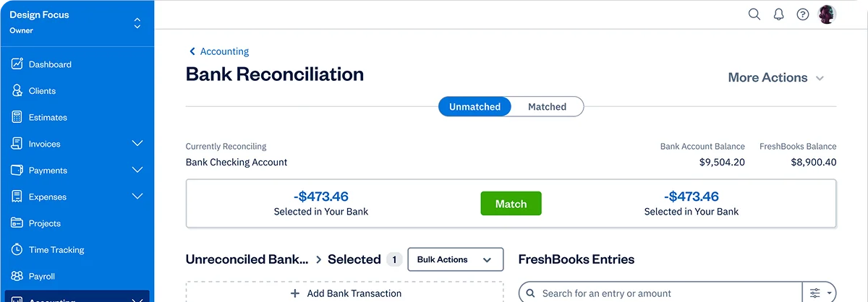Click the green Match button

pyautogui.click(x=511, y=204)
